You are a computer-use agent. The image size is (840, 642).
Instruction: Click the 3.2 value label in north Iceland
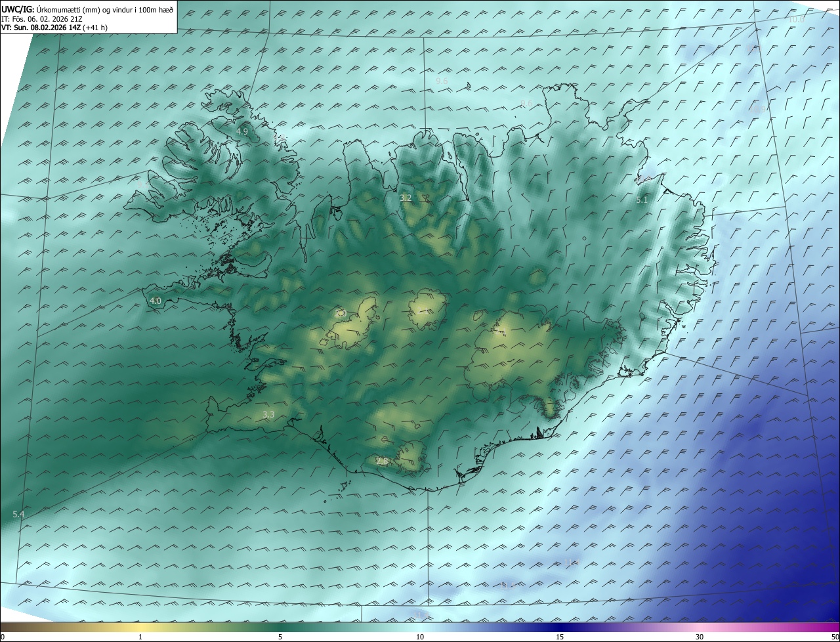pos(406,198)
